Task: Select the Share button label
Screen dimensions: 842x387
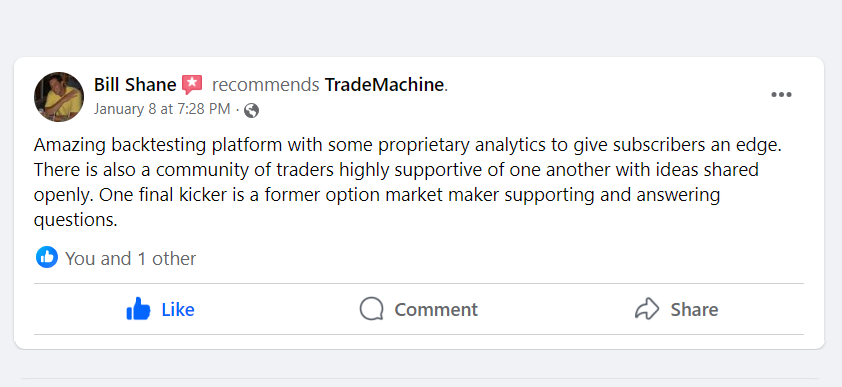Action: tap(694, 310)
